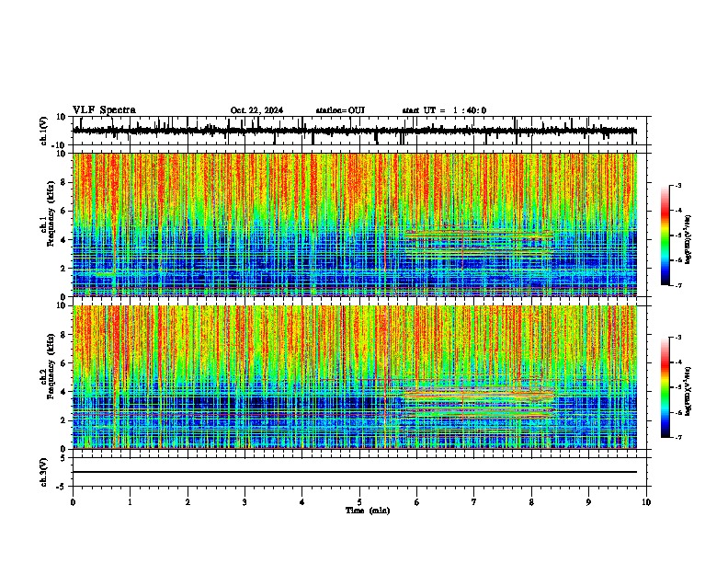Viewport: 728px width, 563px height.
Task: Click the 'Time (min)' axis label
Action: click(x=368, y=511)
